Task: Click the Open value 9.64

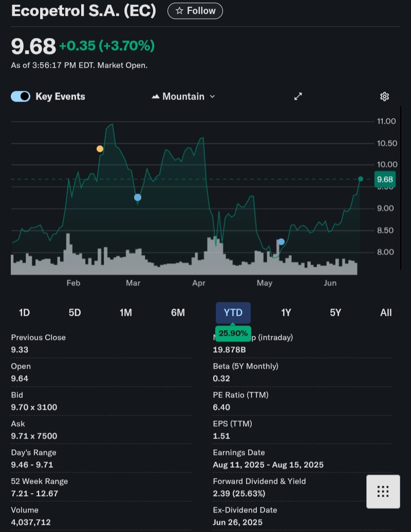Action: point(20,378)
